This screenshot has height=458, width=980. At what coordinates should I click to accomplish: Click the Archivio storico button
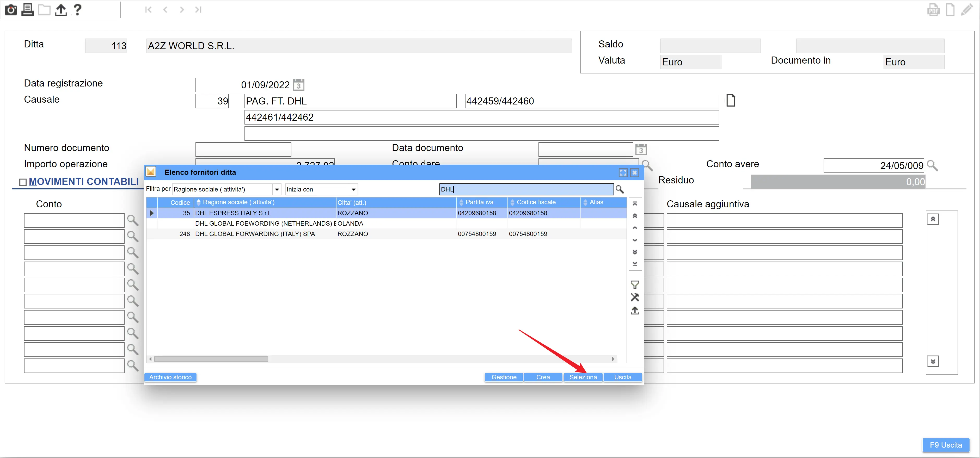(170, 377)
